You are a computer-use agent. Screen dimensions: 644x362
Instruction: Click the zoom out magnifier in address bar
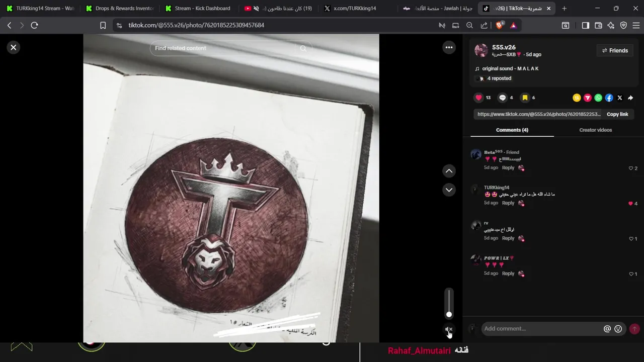point(469,25)
